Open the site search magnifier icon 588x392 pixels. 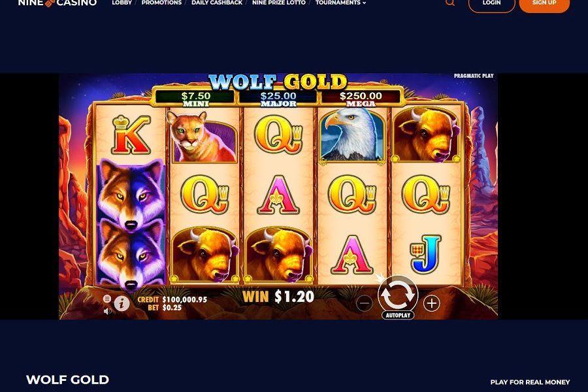coord(450,3)
